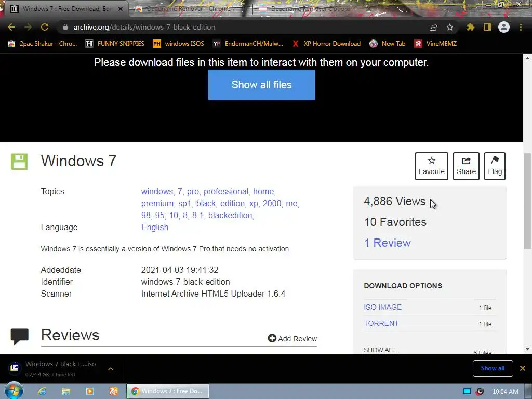Launch Internet Explorer from the taskbar
Viewport: 532px width, 399px height.
tap(42, 391)
